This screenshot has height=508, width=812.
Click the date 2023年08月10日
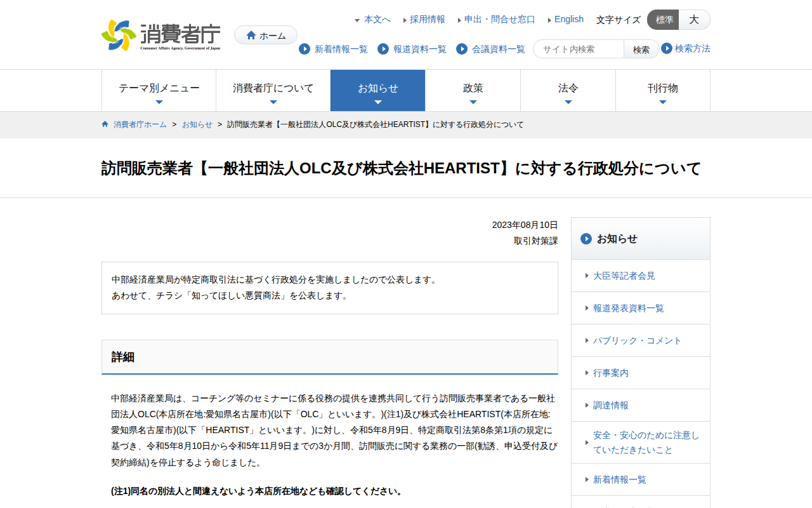pyautogui.click(x=525, y=225)
